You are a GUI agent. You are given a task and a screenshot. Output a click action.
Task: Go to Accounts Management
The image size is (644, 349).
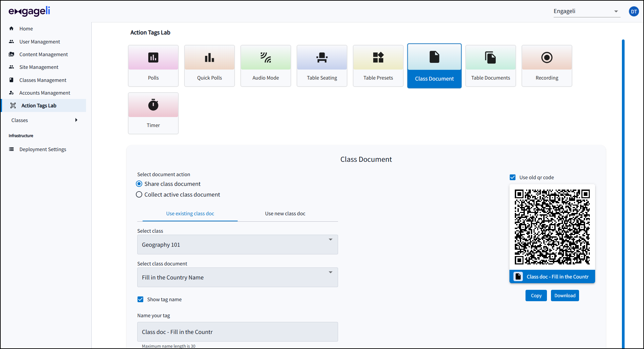click(x=45, y=93)
